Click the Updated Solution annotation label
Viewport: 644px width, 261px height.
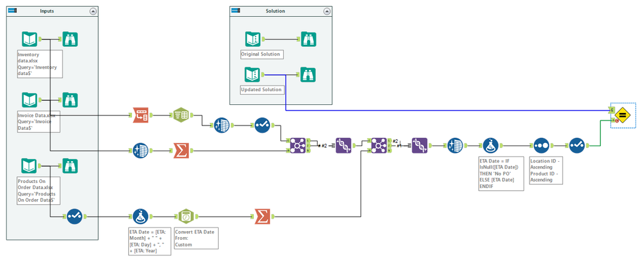pos(262,89)
